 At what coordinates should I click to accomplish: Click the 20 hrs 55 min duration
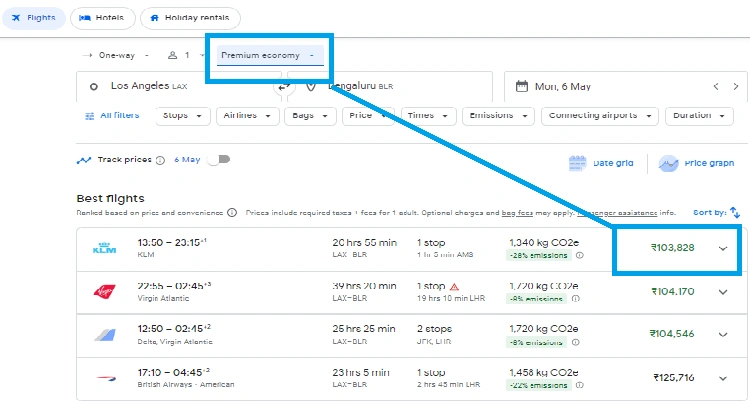coord(364,243)
